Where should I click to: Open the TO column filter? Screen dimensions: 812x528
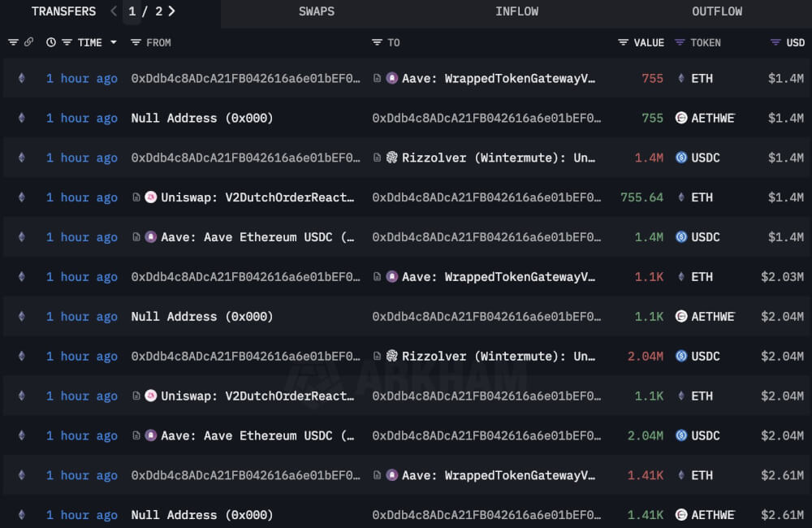[377, 42]
